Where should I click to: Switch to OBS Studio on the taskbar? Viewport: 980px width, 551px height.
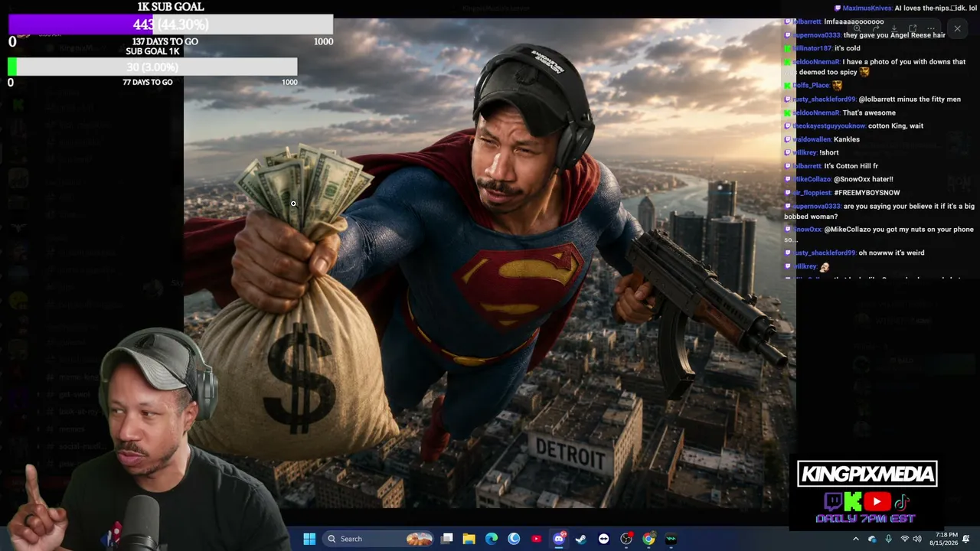click(x=626, y=539)
